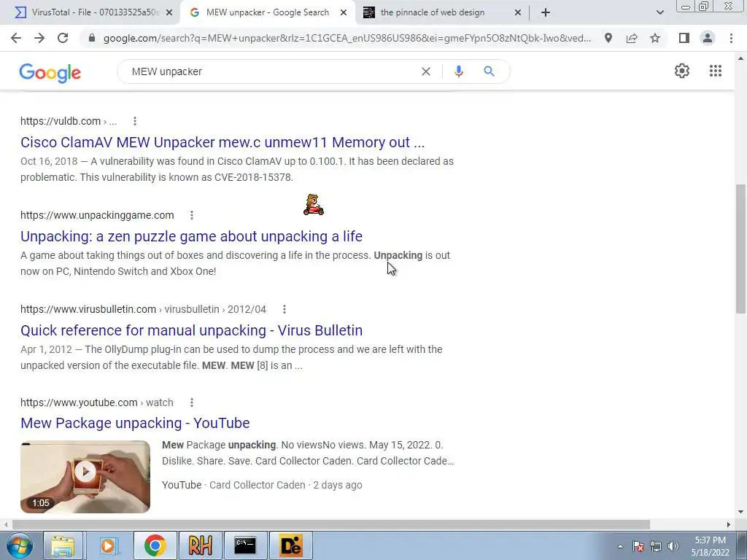Click the horizontal scrollbar thumb
Image resolution: width=747 pixels, height=560 pixels.
(331, 524)
